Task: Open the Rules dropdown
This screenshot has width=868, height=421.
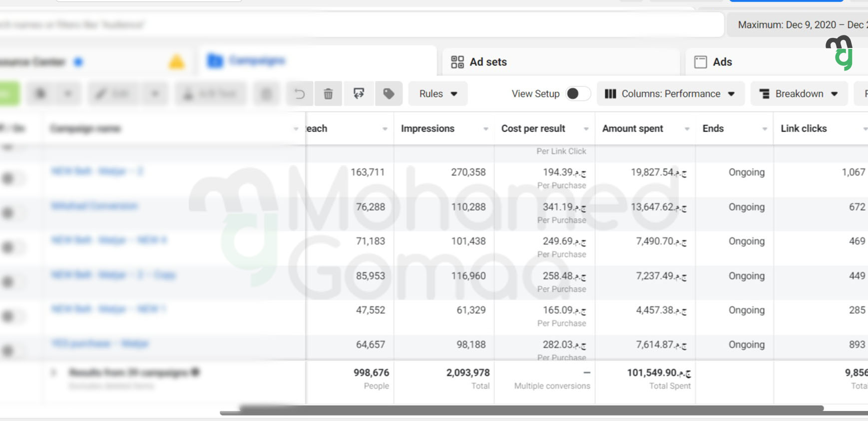Action: (438, 93)
